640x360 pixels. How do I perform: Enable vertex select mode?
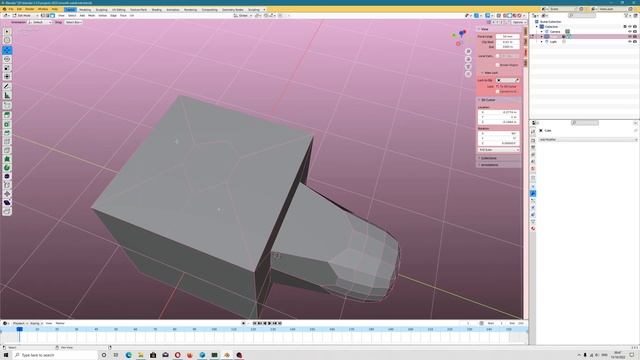tap(42, 16)
